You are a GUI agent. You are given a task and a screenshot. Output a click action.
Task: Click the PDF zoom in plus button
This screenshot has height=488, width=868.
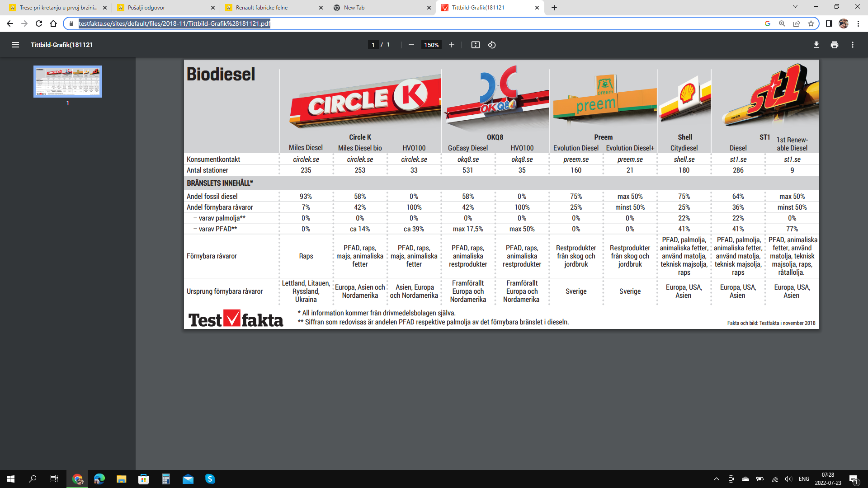tap(451, 45)
